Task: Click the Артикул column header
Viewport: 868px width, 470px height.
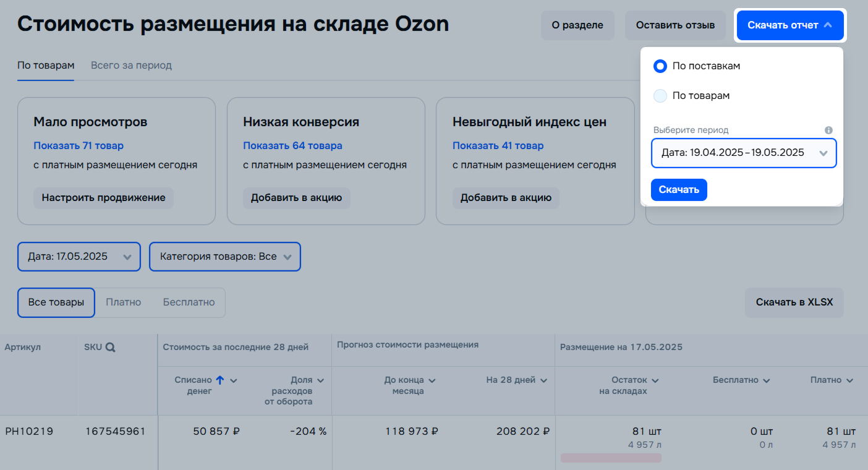Action: [22, 348]
